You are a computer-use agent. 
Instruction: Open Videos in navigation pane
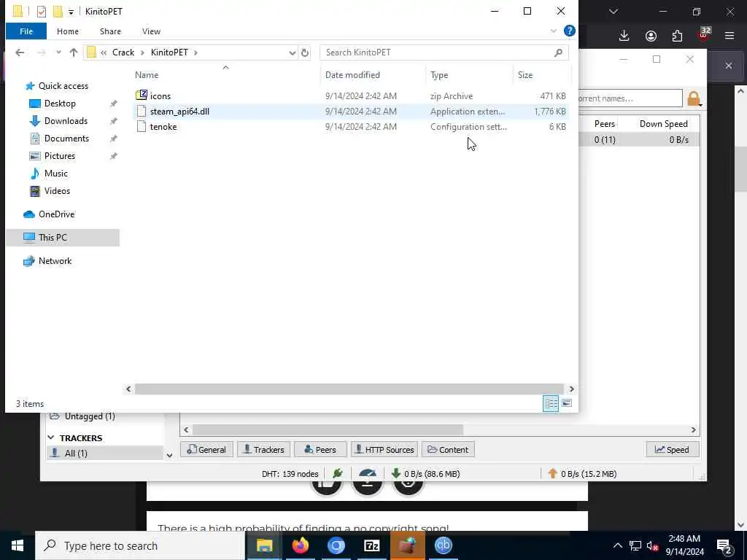pyautogui.click(x=57, y=191)
